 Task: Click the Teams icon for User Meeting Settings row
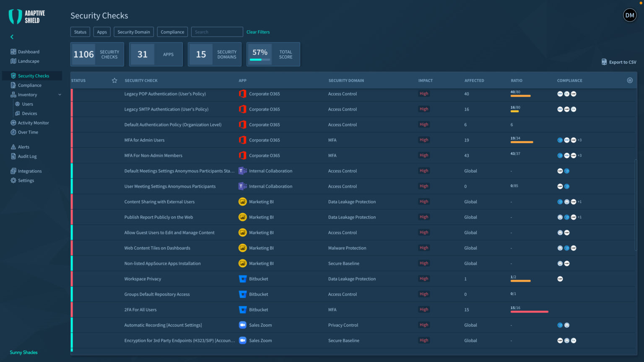(x=242, y=186)
